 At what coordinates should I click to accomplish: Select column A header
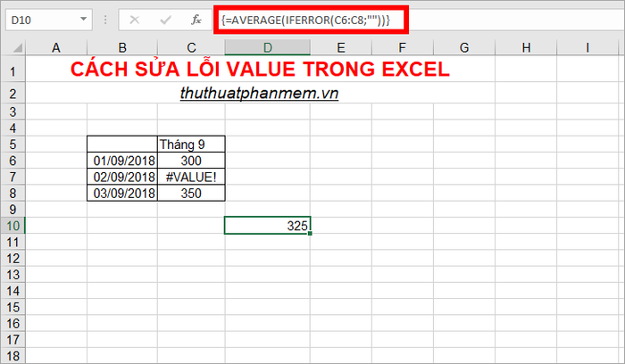tap(56, 48)
